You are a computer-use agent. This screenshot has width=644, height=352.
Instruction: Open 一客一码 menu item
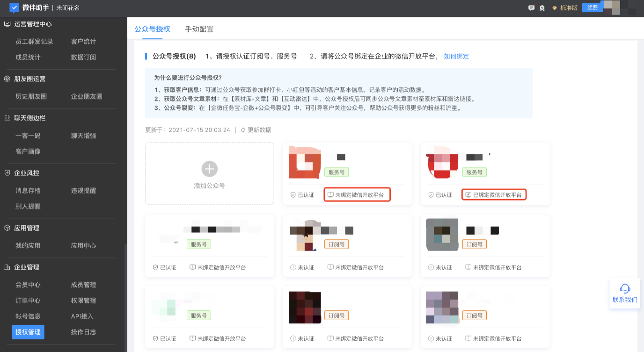pos(28,136)
